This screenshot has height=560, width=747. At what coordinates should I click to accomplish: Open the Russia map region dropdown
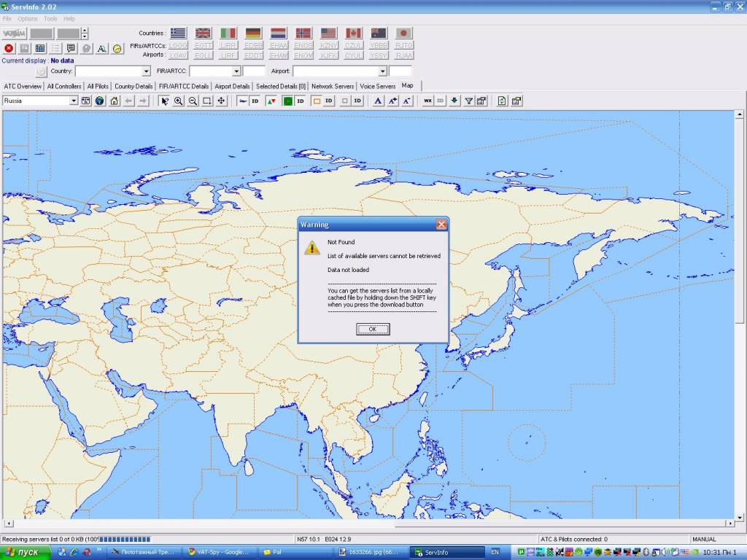pos(74,101)
